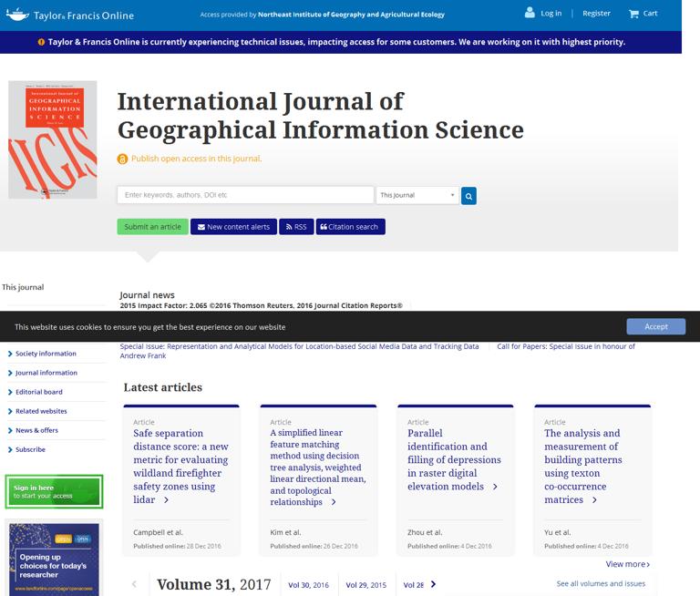
Task: Click chevron beside Subscribe
Action: click(10, 450)
